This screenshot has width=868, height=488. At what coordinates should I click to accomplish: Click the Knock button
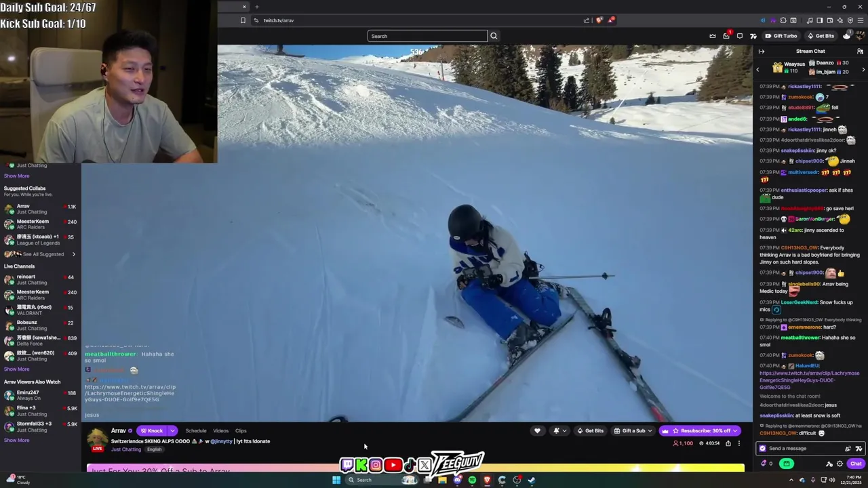pos(153,430)
